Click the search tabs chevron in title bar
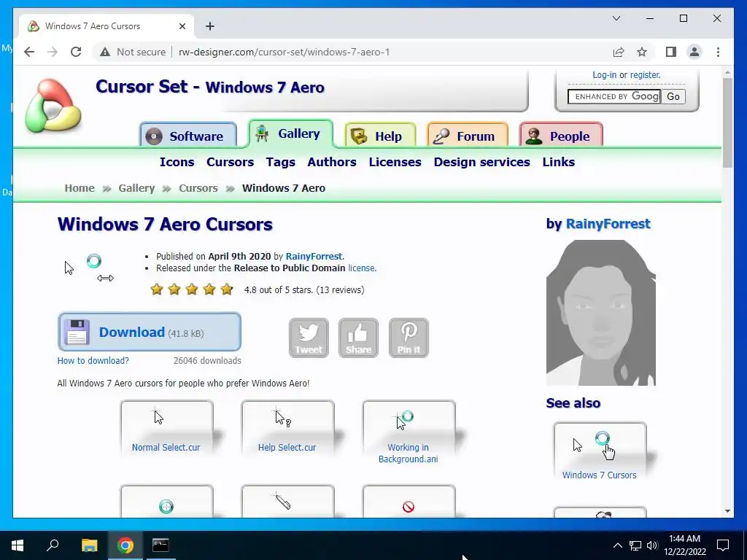The height and width of the screenshot is (560, 747). 616,18
